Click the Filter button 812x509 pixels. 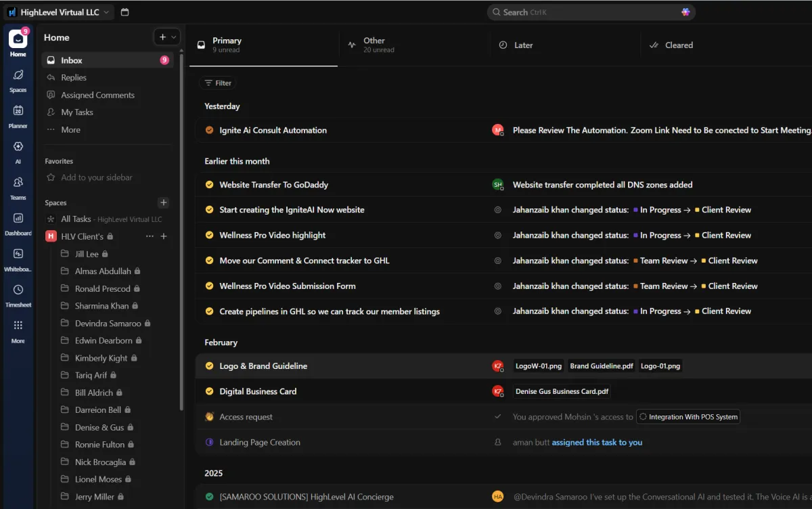click(218, 83)
